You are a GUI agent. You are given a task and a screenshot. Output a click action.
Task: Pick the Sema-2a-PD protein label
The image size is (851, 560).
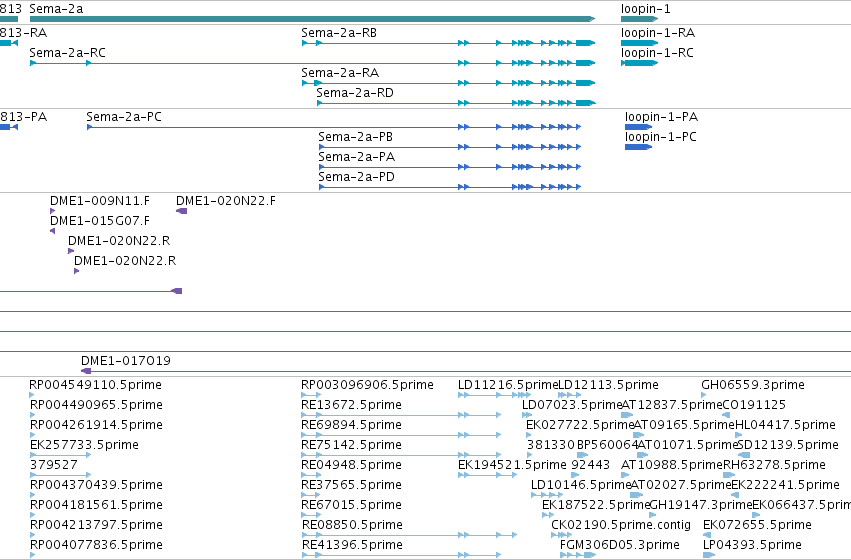click(x=357, y=177)
